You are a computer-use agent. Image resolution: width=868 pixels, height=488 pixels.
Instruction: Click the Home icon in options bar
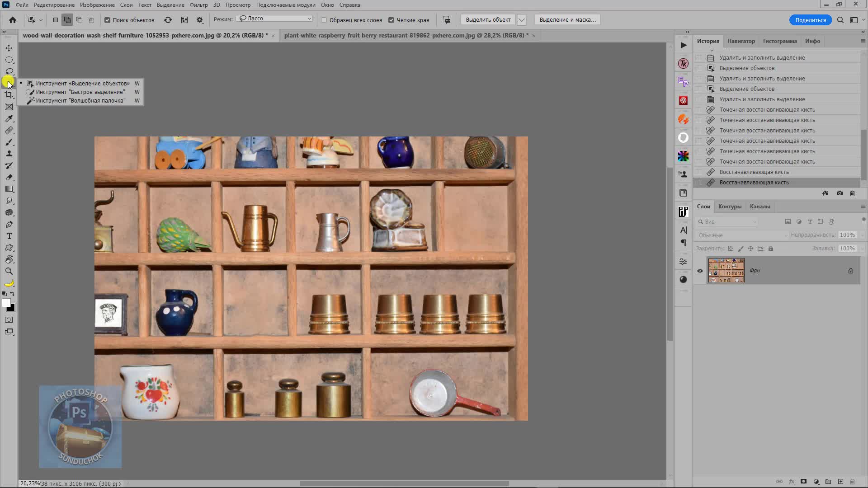[13, 20]
